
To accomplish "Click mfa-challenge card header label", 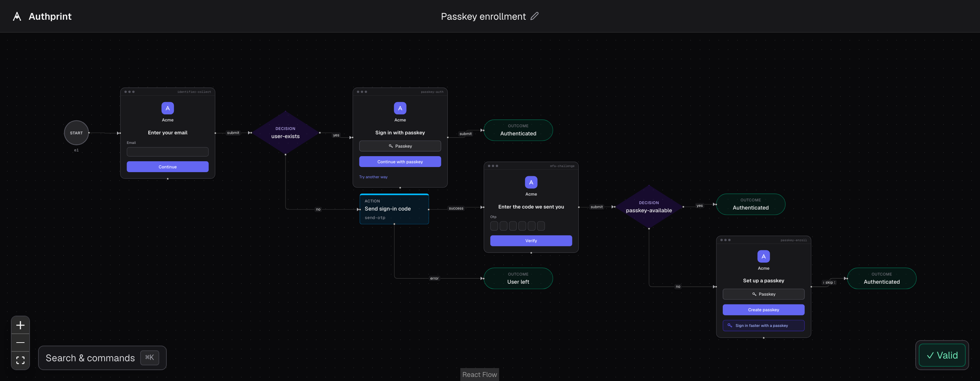I will click(x=562, y=166).
